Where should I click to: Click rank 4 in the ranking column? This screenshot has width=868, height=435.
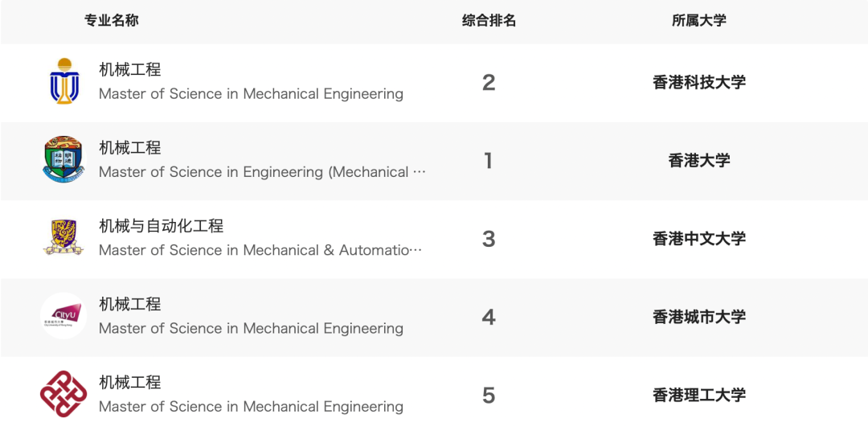click(x=489, y=317)
